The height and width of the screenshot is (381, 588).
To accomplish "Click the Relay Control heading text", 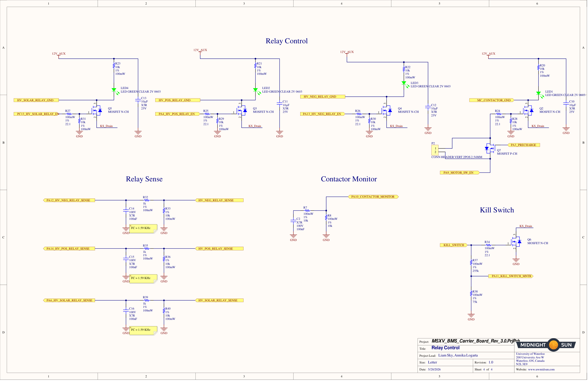I will pyautogui.click(x=287, y=41).
